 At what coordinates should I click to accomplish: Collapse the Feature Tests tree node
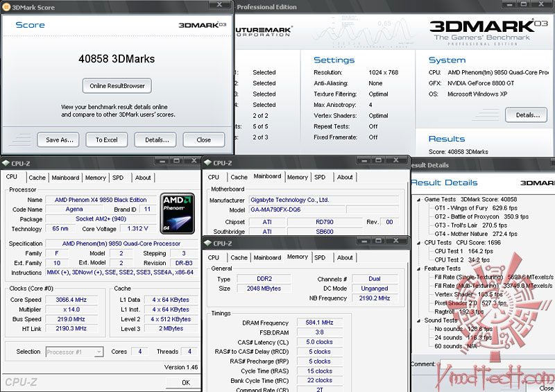pos(418,269)
